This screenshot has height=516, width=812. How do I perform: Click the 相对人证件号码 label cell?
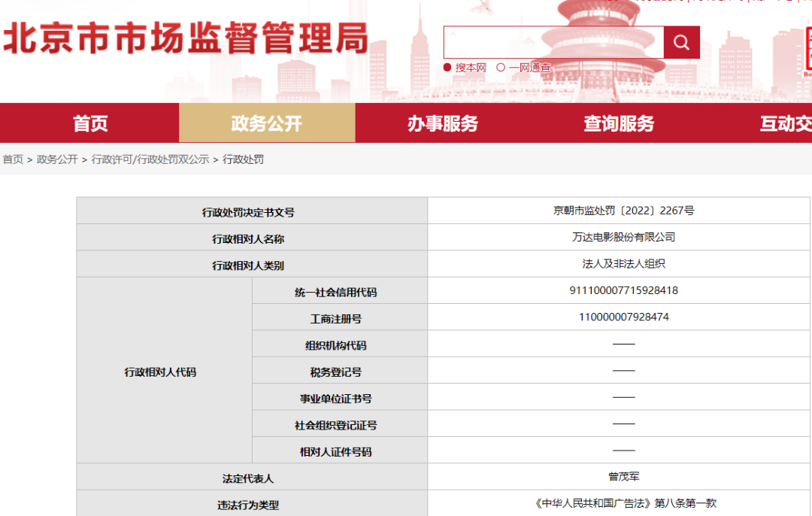click(x=340, y=451)
